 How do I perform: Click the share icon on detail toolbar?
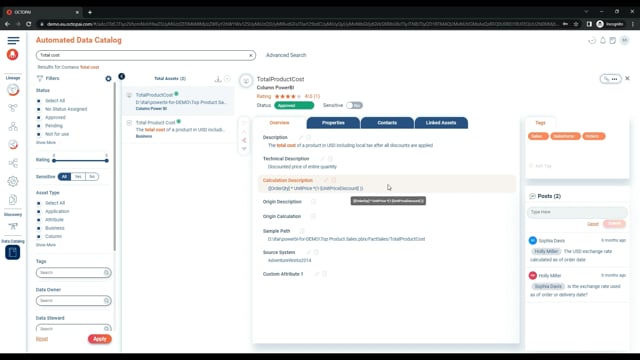click(x=244, y=140)
